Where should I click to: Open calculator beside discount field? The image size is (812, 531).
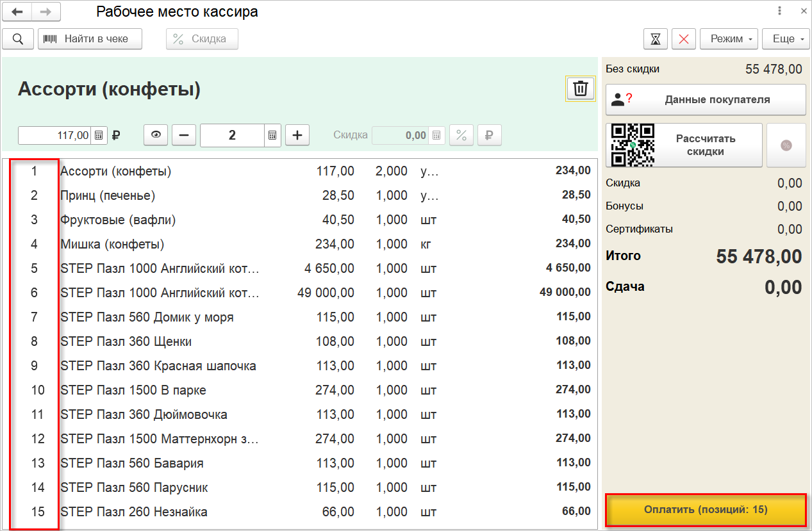pyautogui.click(x=436, y=135)
